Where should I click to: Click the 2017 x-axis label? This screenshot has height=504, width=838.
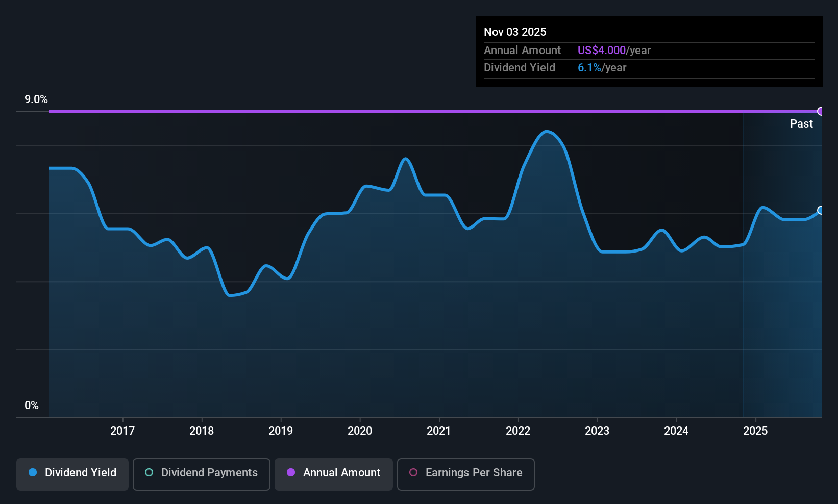pyautogui.click(x=122, y=431)
